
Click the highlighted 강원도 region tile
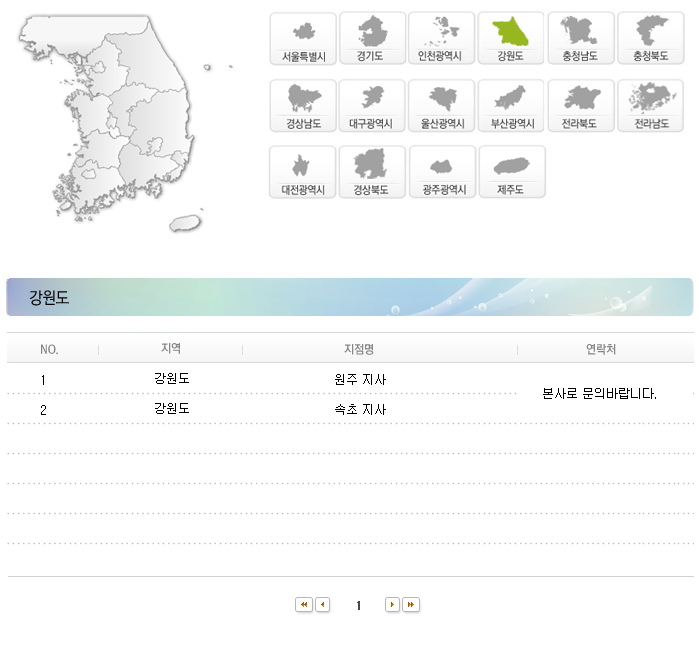click(511, 39)
